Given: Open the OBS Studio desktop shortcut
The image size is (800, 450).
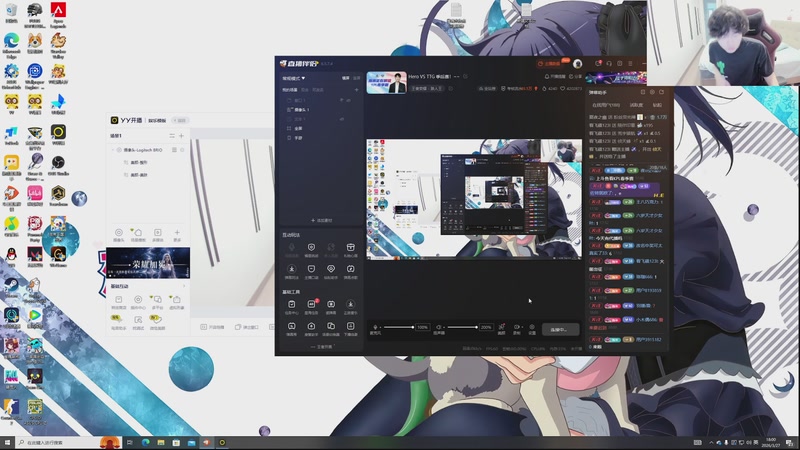Looking at the screenshot, I should 58,165.
